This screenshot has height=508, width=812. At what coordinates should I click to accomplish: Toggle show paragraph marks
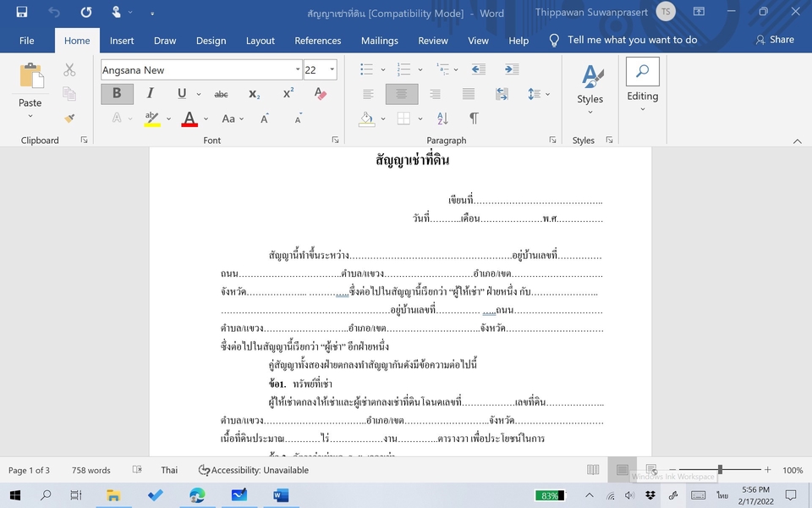tap(474, 119)
